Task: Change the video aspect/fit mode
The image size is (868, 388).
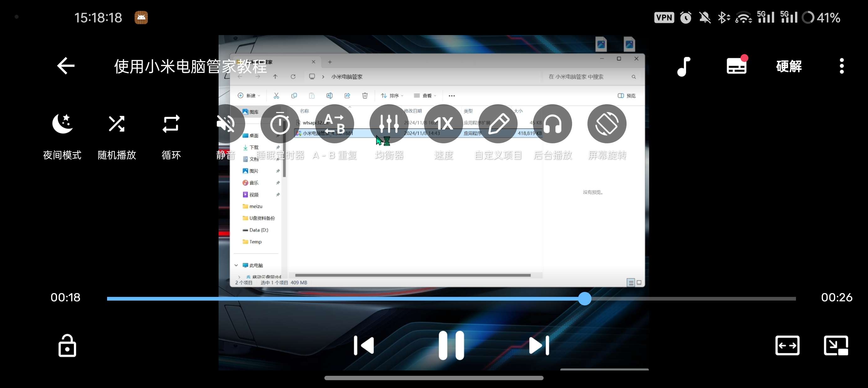Action: click(x=787, y=345)
